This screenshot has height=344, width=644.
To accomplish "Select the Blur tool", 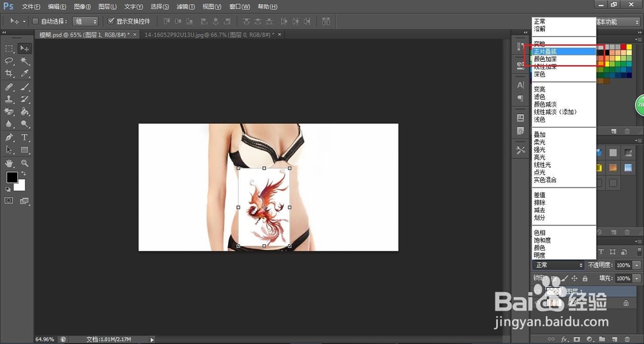I will [x=8, y=124].
